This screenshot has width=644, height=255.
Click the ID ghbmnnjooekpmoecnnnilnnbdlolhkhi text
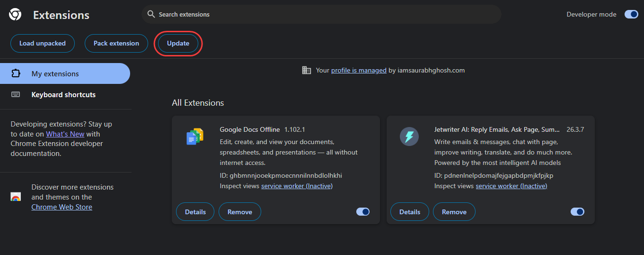(281, 175)
